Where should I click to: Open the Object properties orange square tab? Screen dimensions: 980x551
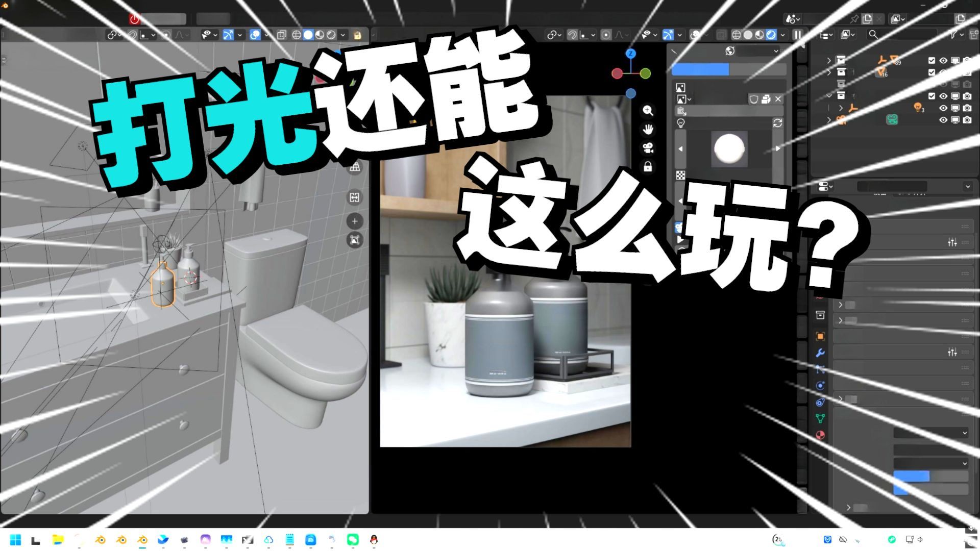820,336
